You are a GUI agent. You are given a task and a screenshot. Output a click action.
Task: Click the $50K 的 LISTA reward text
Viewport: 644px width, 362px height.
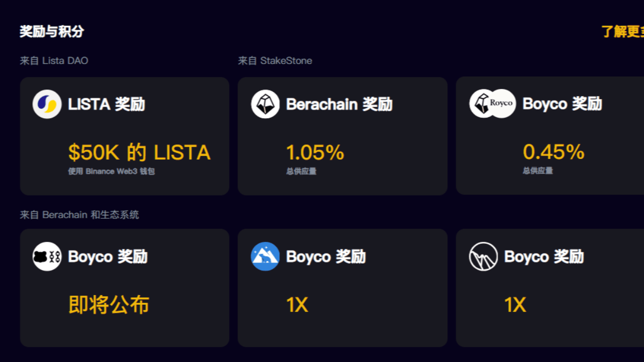[x=139, y=152]
